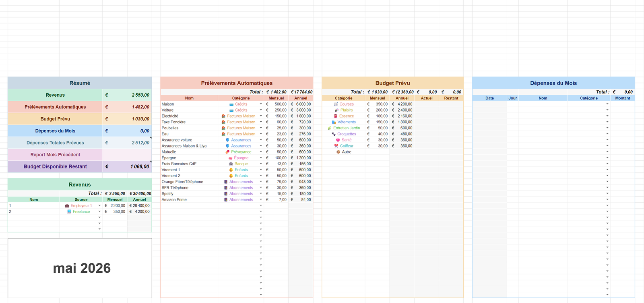Click the house icon in the Eau row

[223, 134]
